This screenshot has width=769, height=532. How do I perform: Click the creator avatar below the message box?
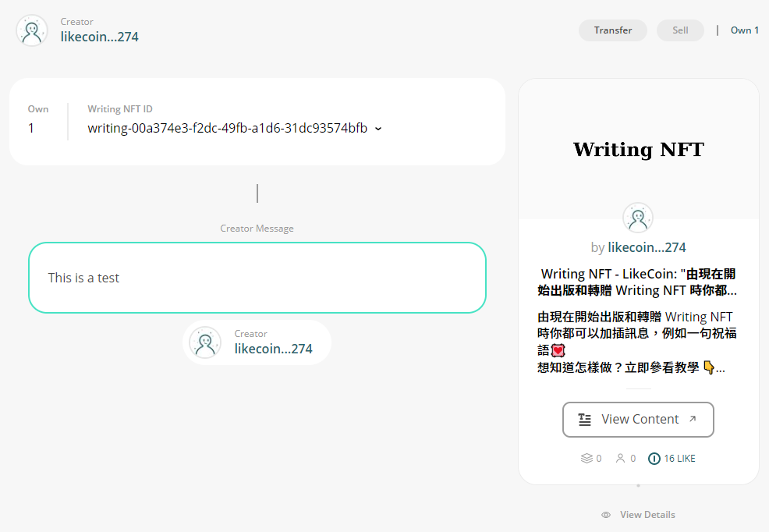(x=205, y=342)
